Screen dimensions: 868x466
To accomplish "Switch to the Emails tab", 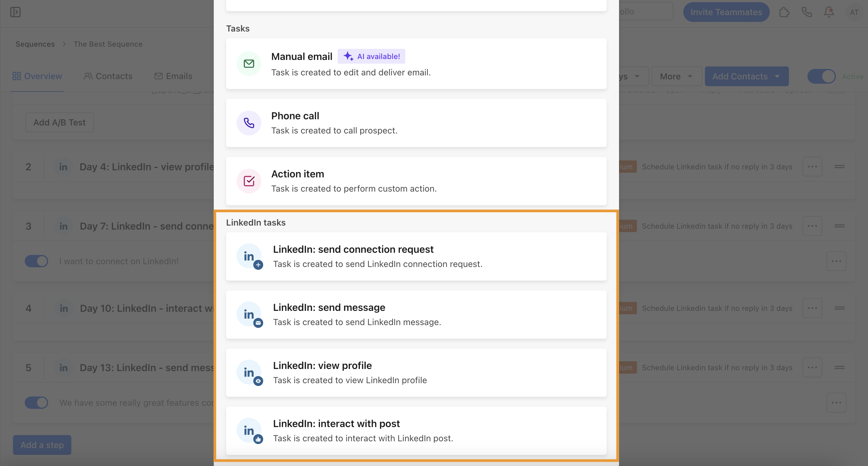I will coord(173,76).
